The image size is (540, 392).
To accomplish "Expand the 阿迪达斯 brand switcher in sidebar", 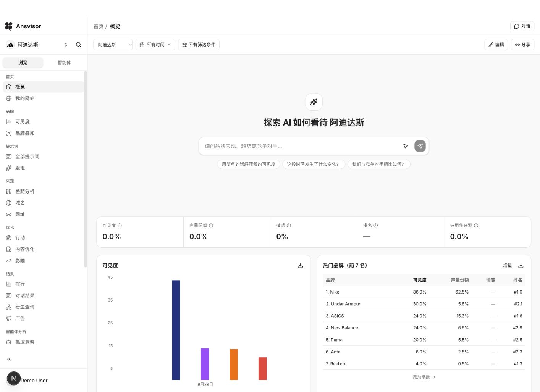I will (66, 45).
